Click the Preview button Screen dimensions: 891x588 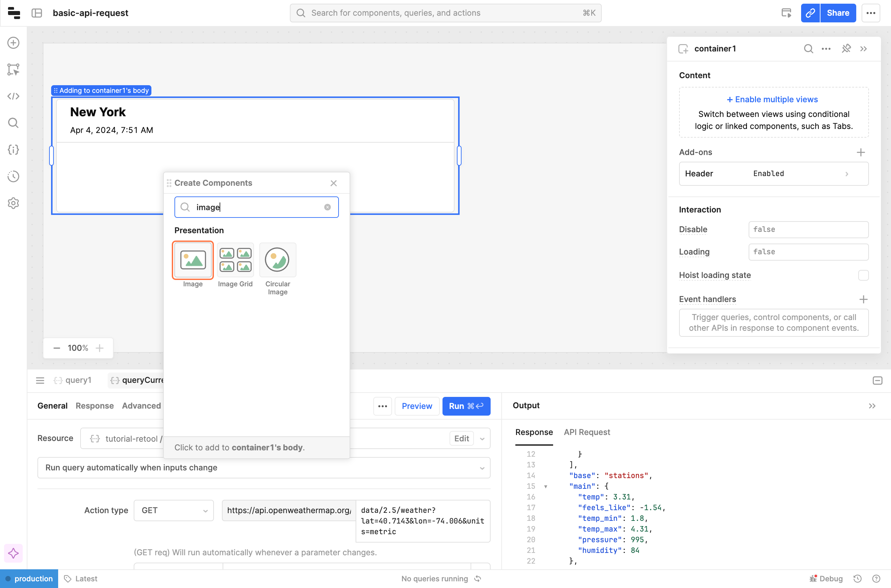[417, 406]
